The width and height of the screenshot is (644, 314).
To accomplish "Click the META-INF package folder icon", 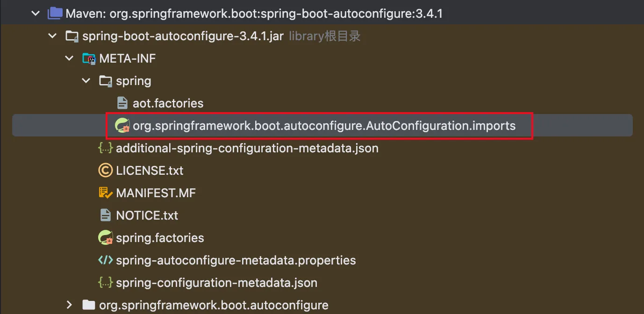I will (x=89, y=58).
